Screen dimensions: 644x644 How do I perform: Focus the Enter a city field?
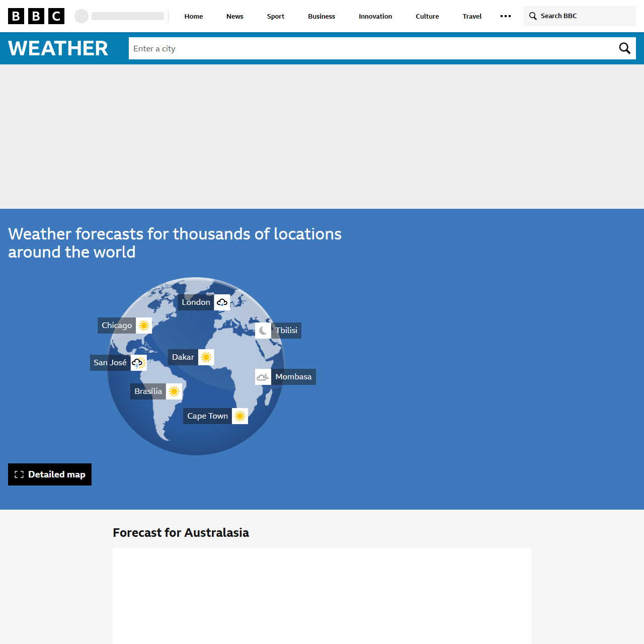370,48
